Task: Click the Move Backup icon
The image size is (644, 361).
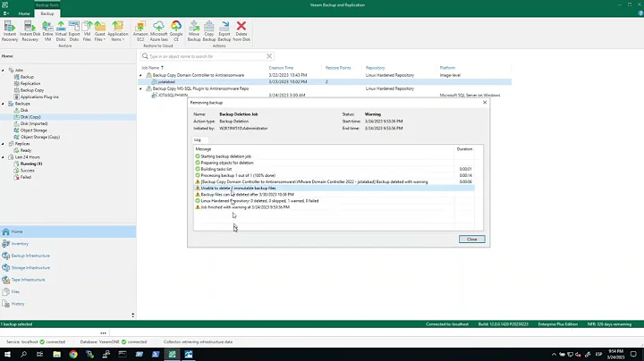Action: [x=194, y=31]
